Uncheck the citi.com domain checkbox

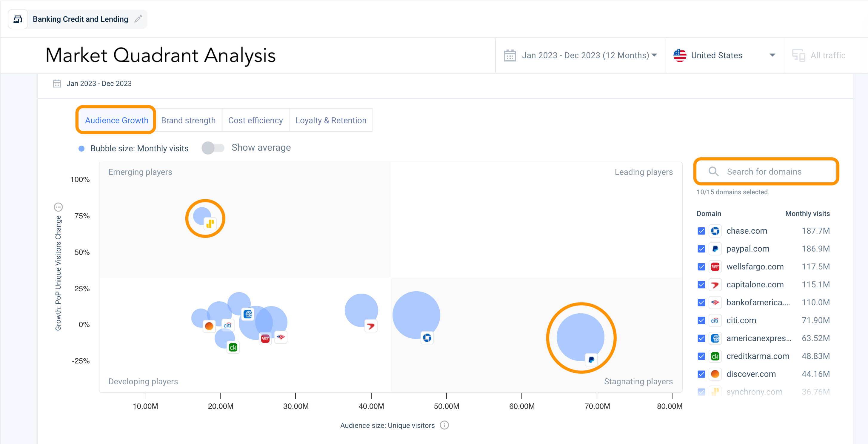701,320
